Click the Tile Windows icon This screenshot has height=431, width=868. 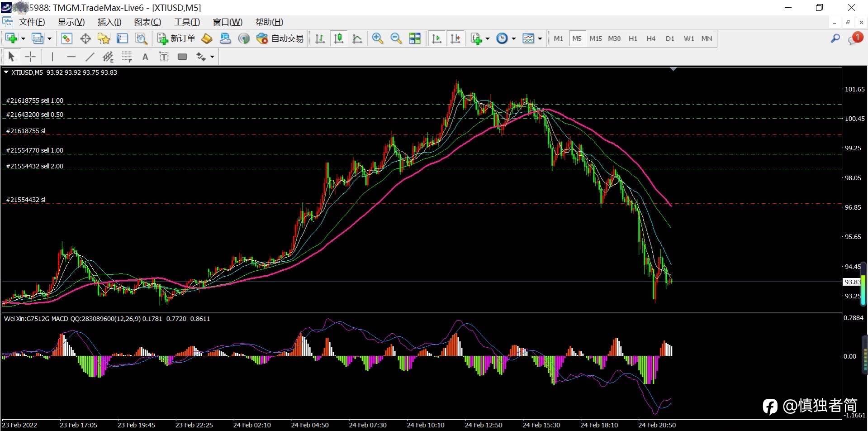pos(414,39)
